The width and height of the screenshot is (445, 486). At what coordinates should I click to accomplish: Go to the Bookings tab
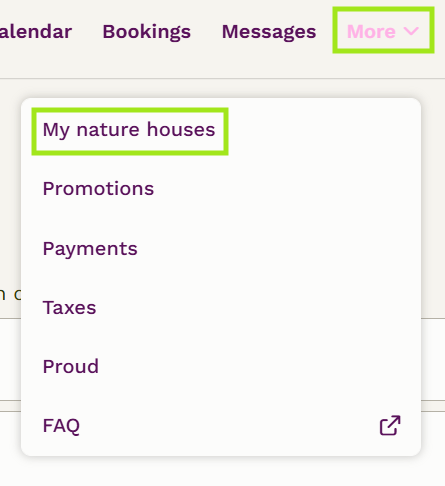[x=147, y=32]
